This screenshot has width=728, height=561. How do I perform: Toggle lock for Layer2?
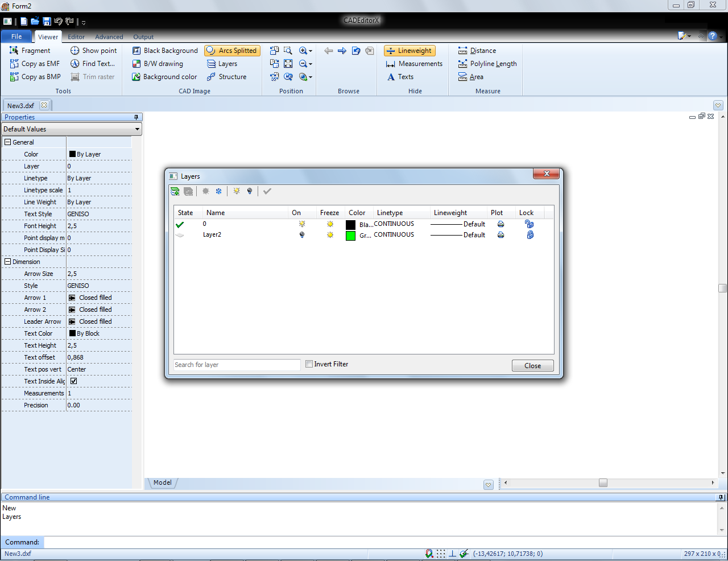(530, 234)
